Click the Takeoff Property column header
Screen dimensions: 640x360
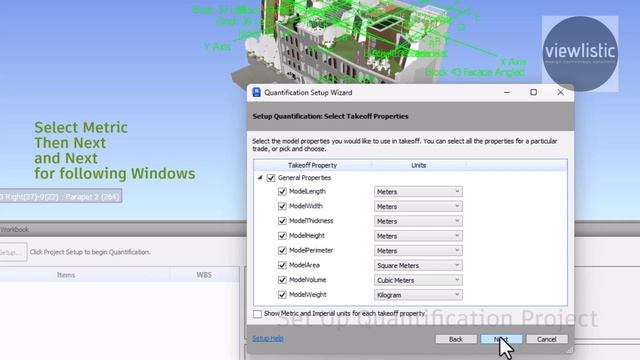point(312,165)
